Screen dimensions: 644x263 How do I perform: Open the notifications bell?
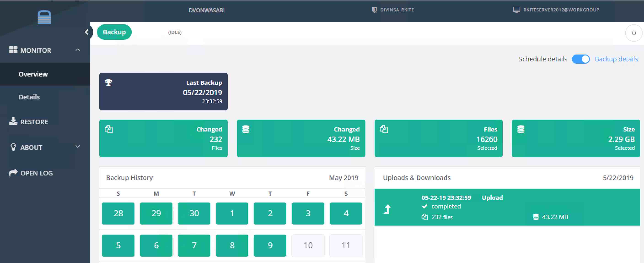pyautogui.click(x=634, y=33)
